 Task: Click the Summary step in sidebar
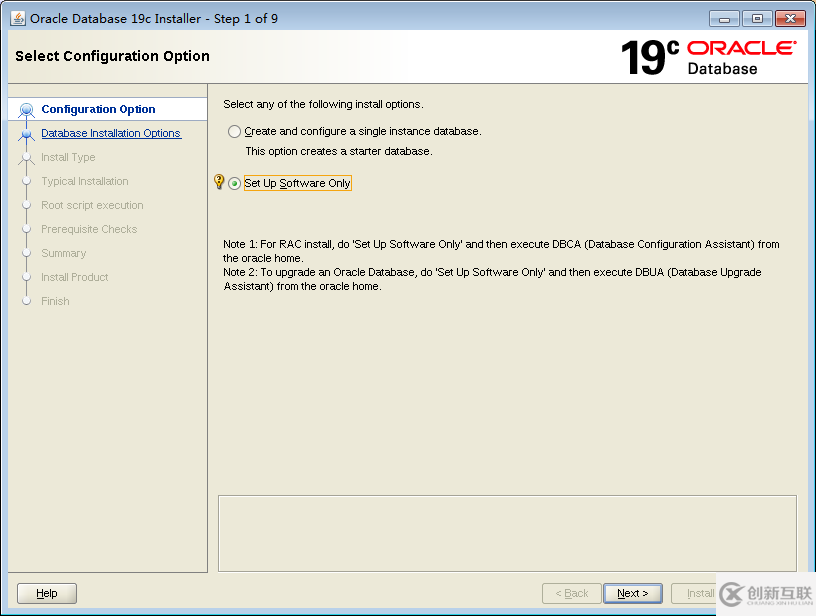pyautogui.click(x=63, y=253)
